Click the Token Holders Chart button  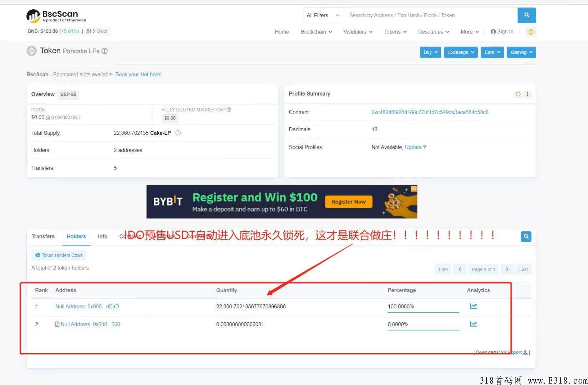[59, 255]
